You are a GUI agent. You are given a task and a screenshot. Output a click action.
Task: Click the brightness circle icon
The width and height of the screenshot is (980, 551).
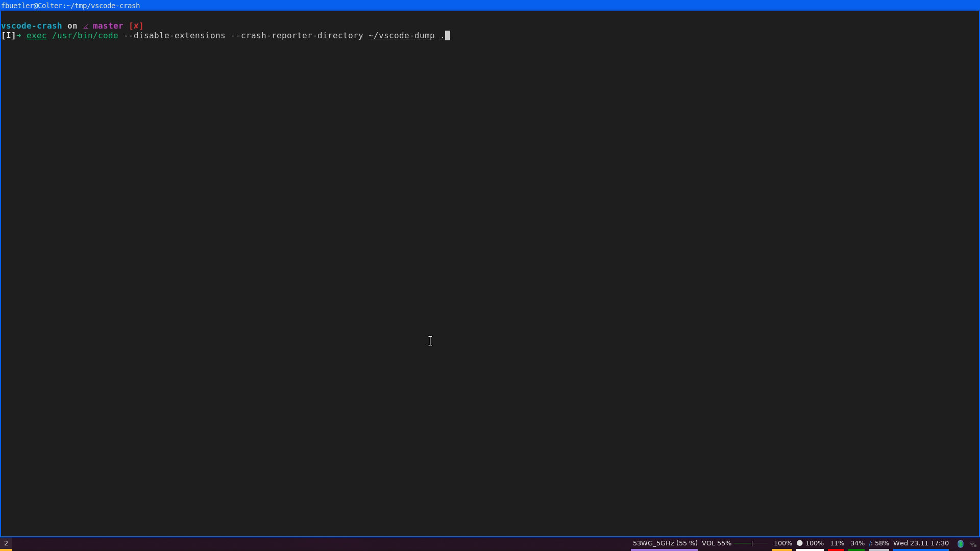pos(800,543)
